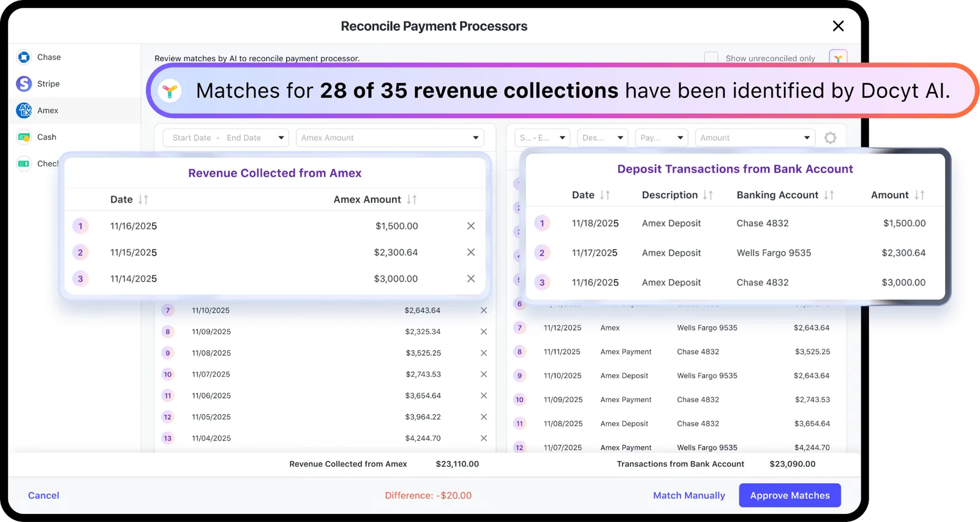Click row number badge 13 in Amex list
Screen dimensions: 980x522
[168, 438]
